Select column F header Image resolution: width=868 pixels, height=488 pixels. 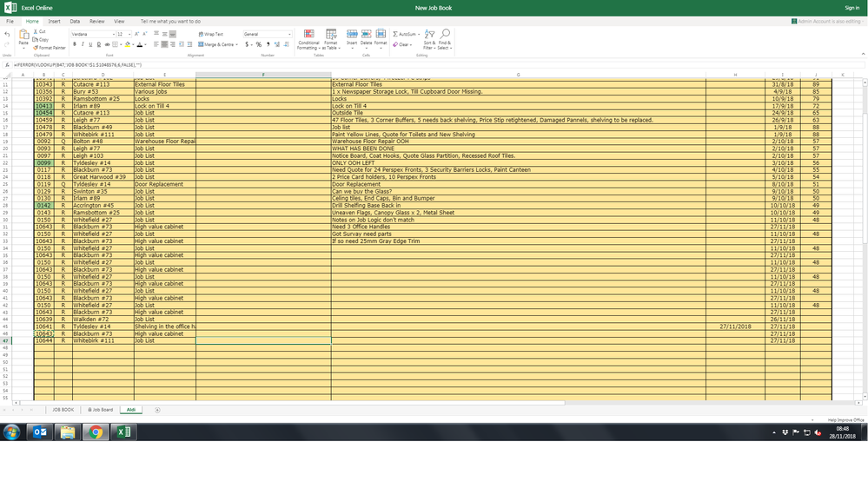[x=263, y=75]
